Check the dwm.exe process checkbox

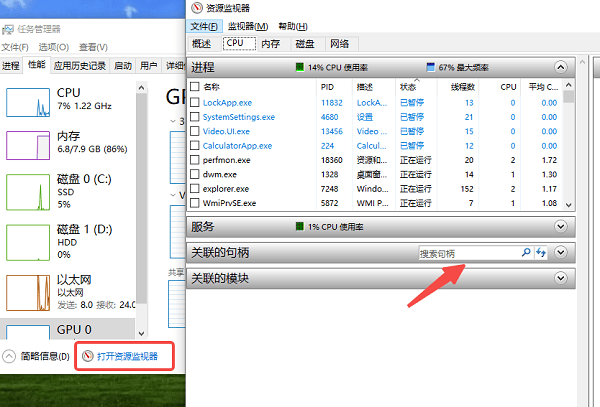pos(195,174)
